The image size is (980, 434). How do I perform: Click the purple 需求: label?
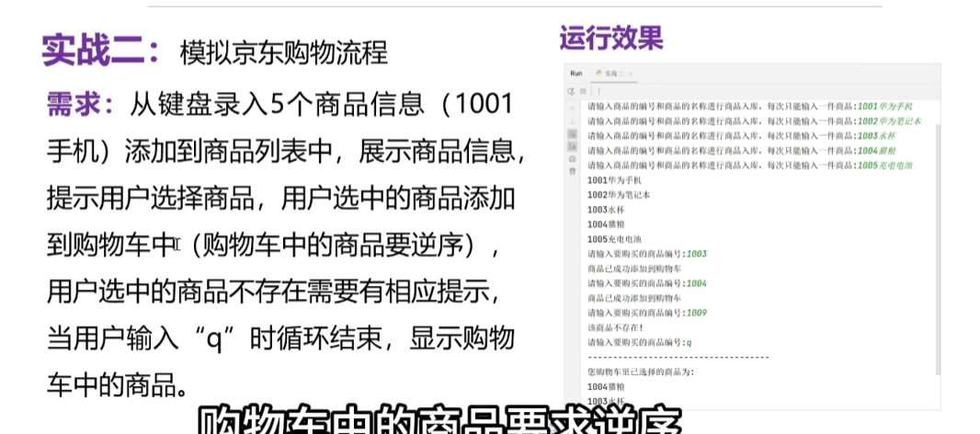[x=81, y=105]
